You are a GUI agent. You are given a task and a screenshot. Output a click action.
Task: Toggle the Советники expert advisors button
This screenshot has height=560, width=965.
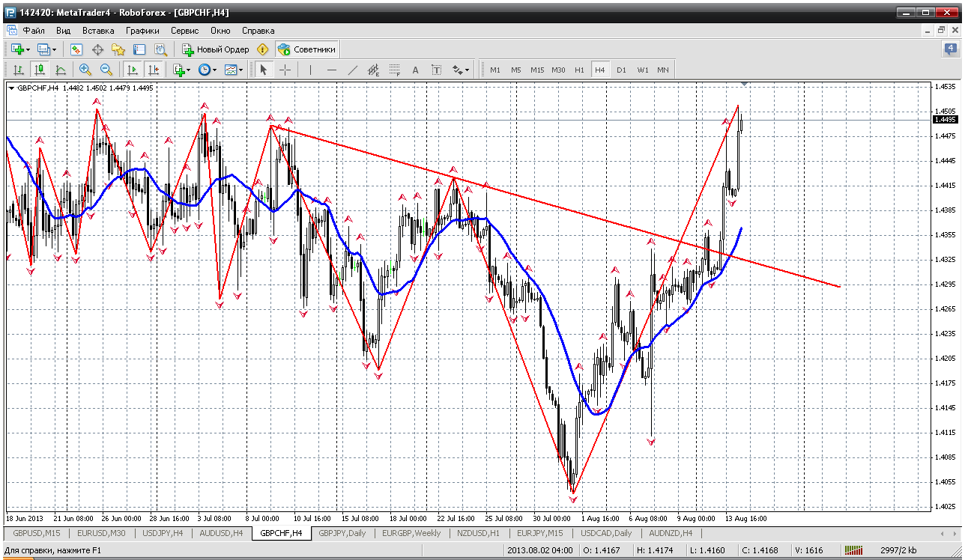tap(307, 49)
